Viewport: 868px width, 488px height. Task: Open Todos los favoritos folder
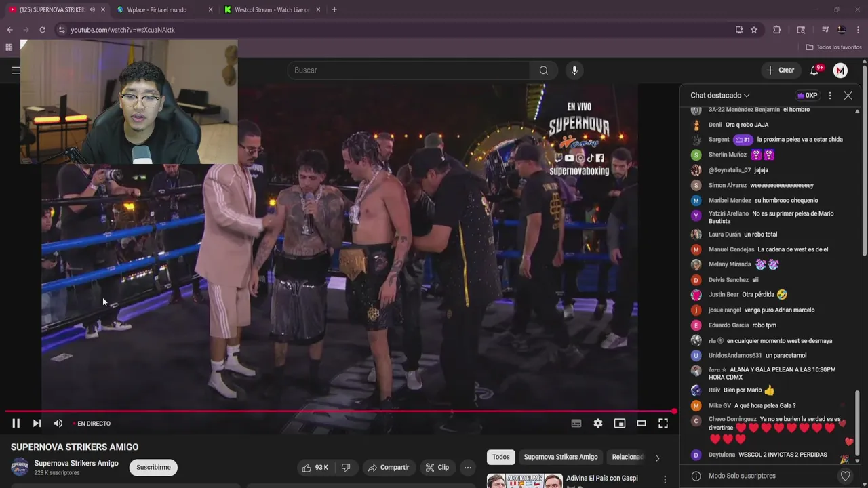833,47
